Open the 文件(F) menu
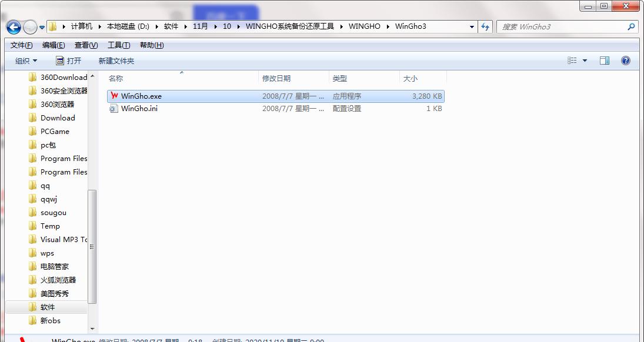The width and height of the screenshot is (644, 342). (21, 45)
